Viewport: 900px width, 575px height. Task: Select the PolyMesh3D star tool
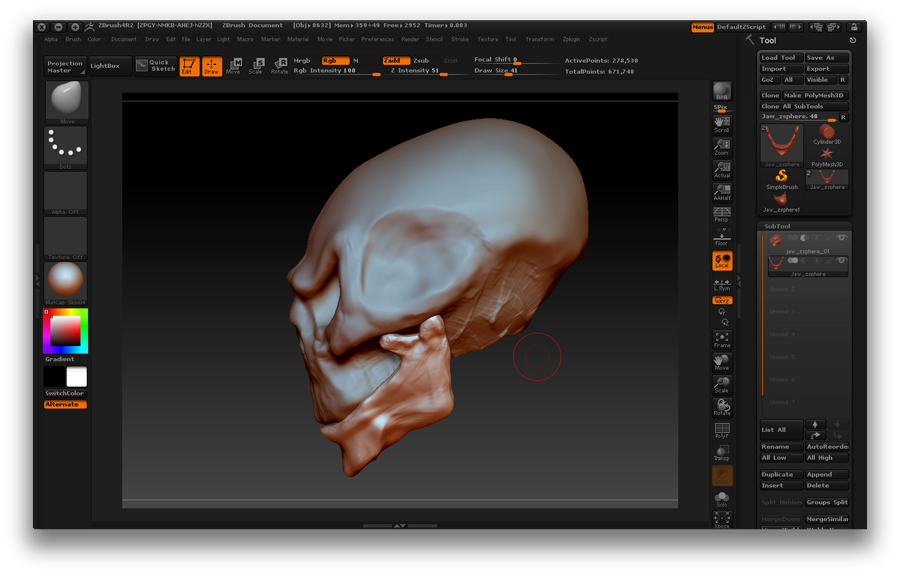[x=827, y=157]
